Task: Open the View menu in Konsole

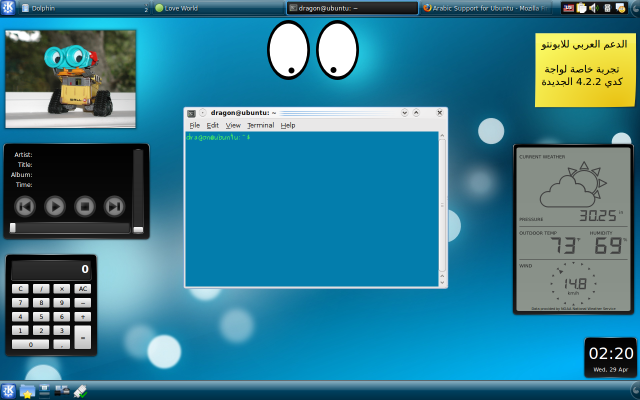Action: coord(233,125)
